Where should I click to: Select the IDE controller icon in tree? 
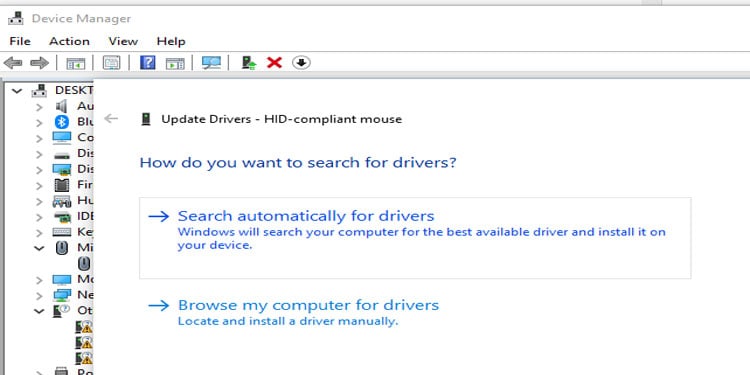point(62,217)
